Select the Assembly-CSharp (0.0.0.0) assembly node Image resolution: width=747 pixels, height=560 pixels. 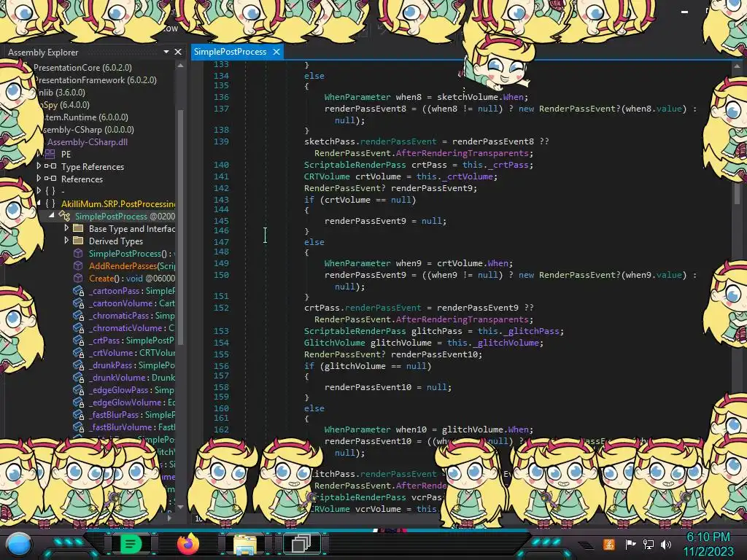pos(88,130)
